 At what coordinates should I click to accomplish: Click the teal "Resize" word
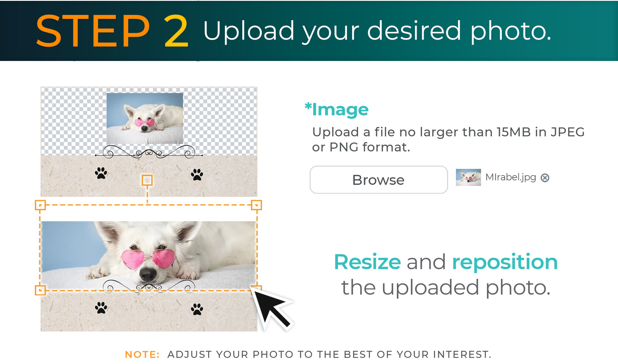click(x=367, y=262)
